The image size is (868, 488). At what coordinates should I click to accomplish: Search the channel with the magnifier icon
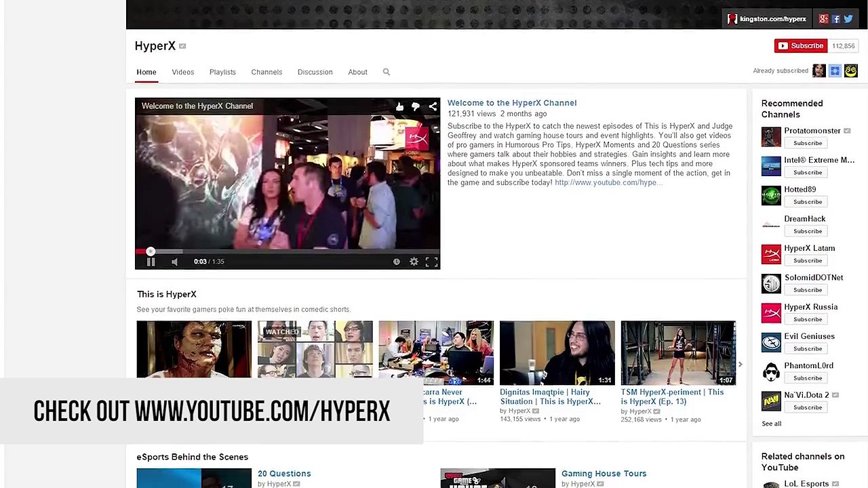click(387, 72)
